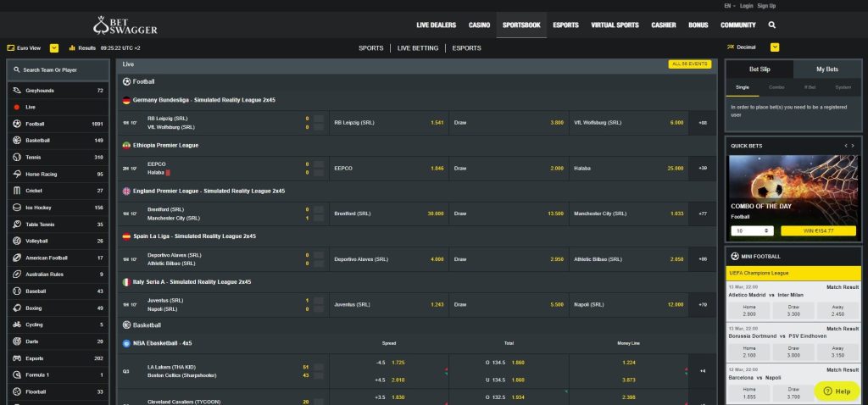Select the Football icon in sidebar

(17, 124)
